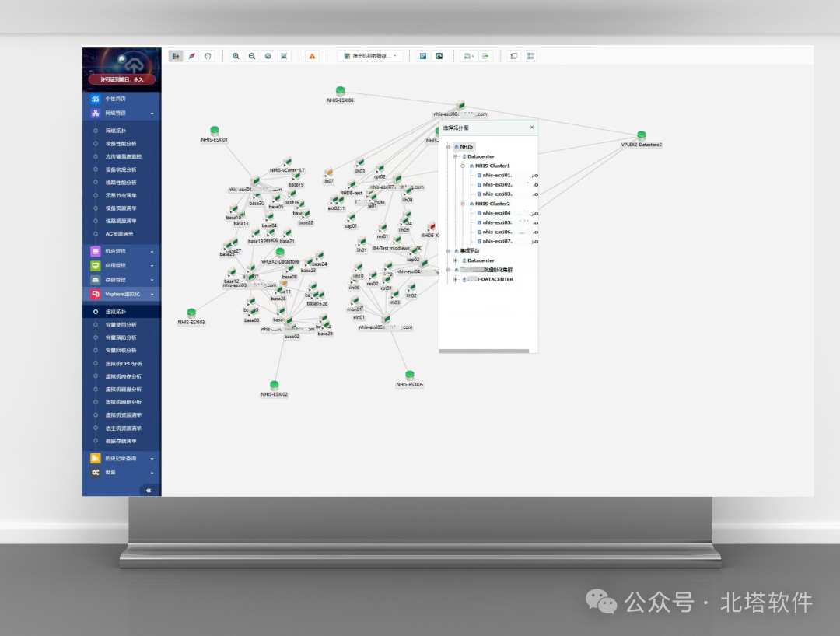This screenshot has width=840, height=636.
Task: Click the orange iih07 VM node
Action: [x=328, y=173]
